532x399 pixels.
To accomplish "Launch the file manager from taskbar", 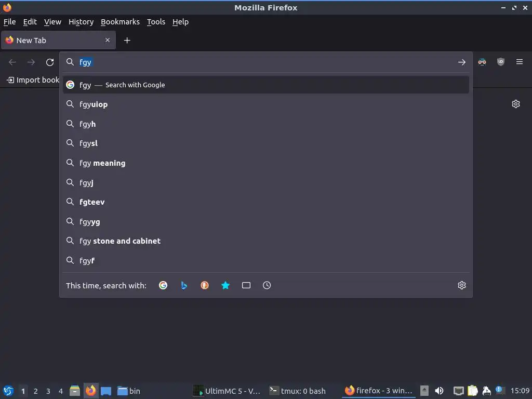I will tap(75, 391).
